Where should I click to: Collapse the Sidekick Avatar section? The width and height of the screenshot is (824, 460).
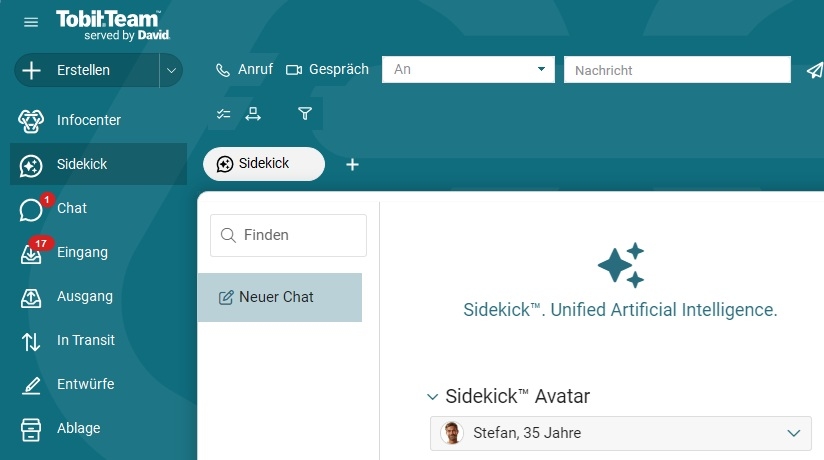(432, 396)
